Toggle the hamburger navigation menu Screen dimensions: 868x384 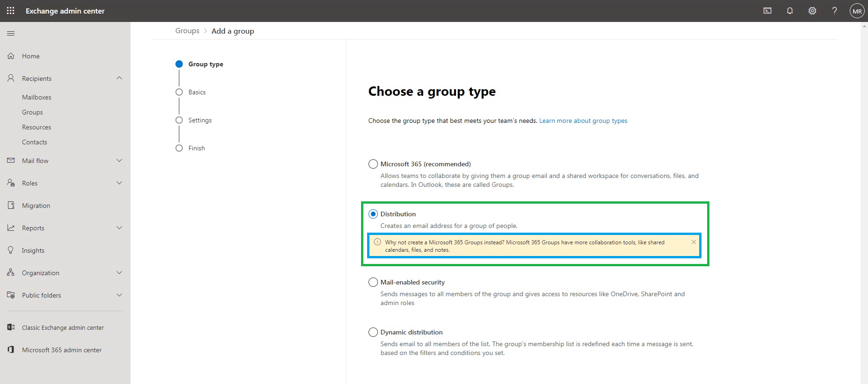tap(11, 33)
